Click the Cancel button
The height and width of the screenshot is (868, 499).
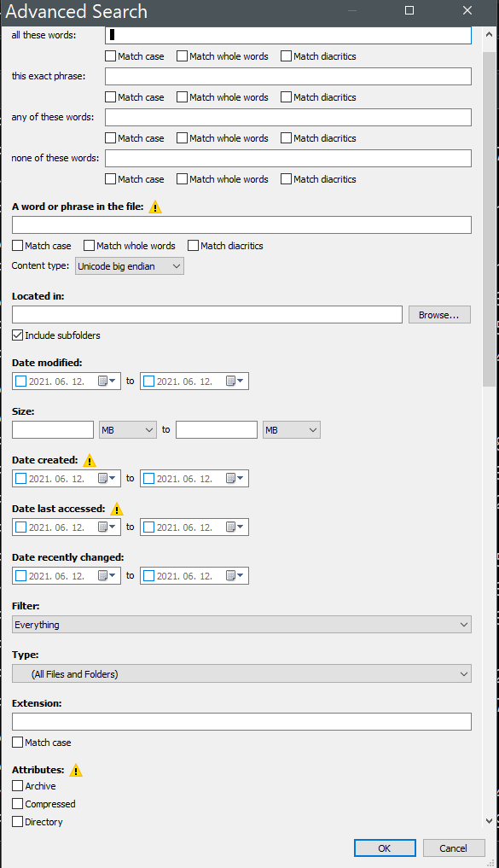click(454, 848)
